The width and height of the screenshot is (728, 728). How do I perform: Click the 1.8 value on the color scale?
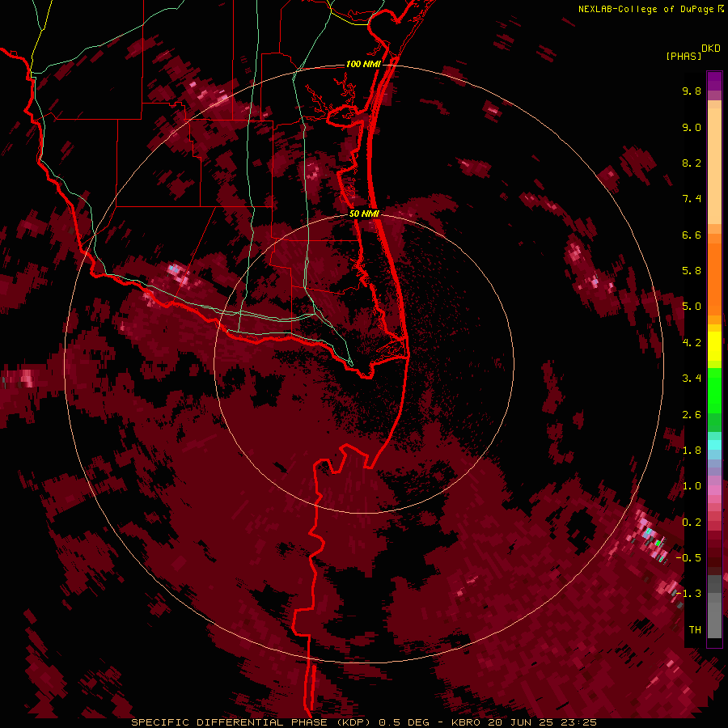pos(692,451)
